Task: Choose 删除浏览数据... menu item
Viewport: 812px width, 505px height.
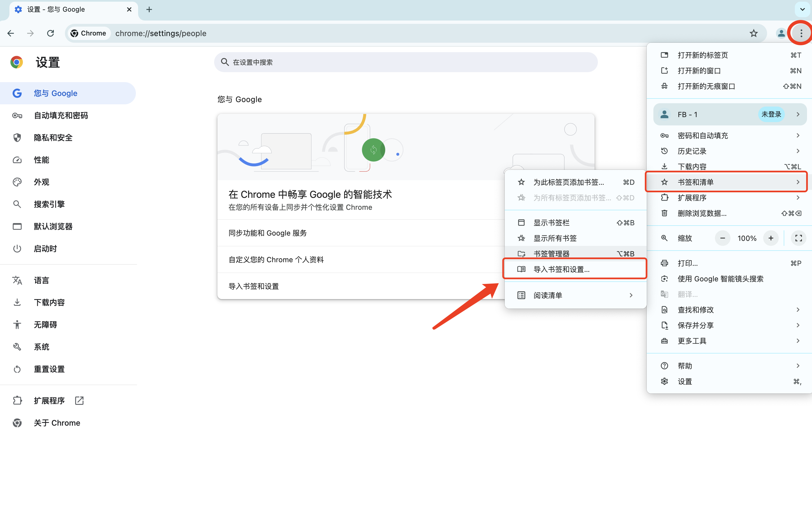Action: 730,213
